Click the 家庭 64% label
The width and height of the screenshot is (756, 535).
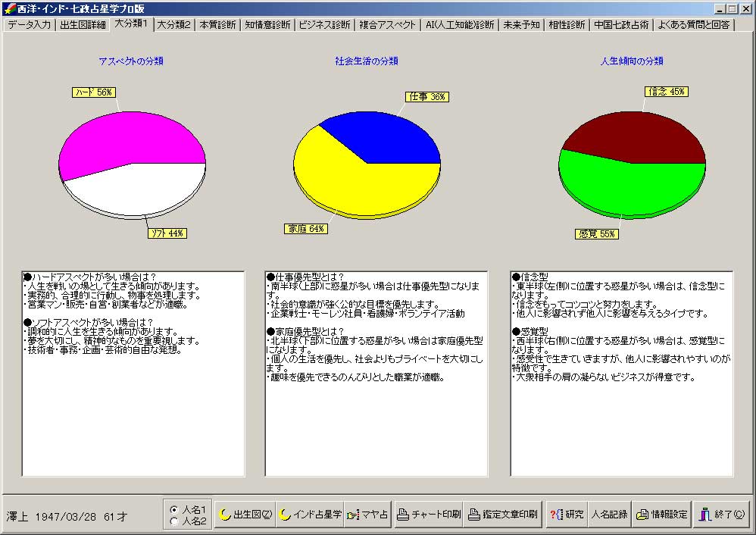click(306, 229)
